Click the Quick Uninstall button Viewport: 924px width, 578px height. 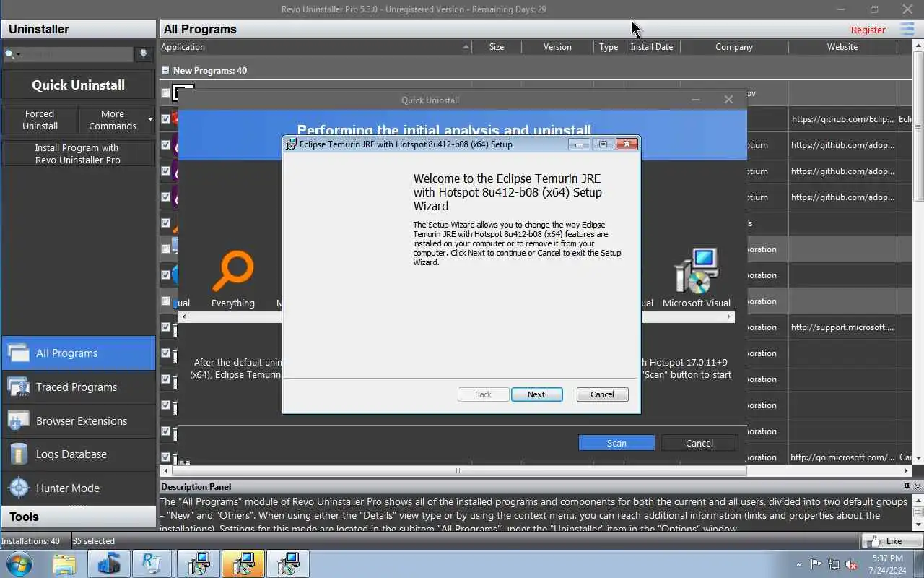pos(78,85)
